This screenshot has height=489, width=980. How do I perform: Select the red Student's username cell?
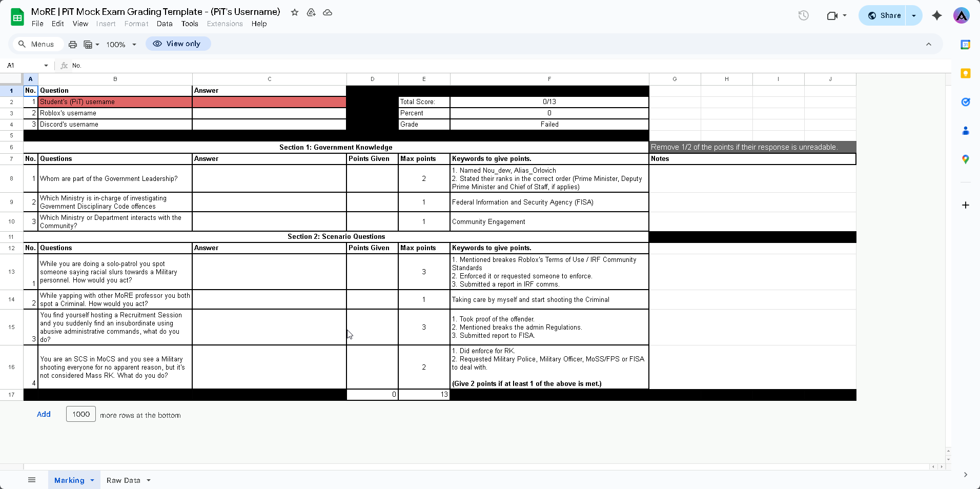point(115,102)
